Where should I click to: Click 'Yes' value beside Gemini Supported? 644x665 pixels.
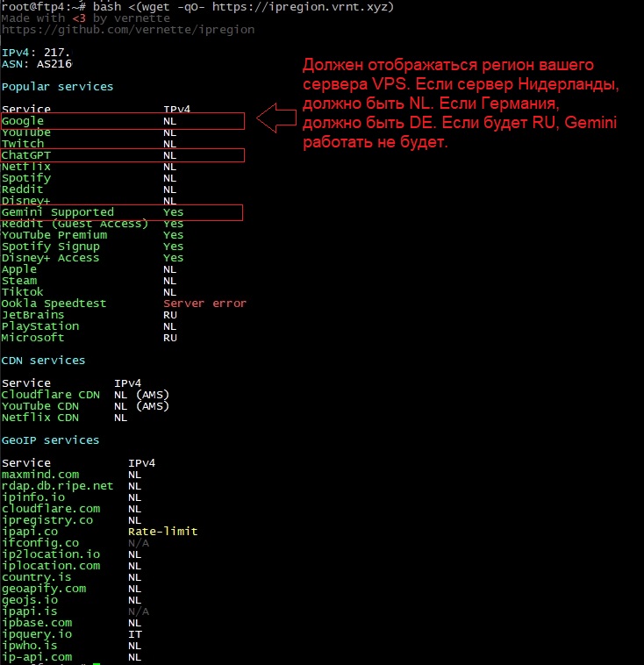pyautogui.click(x=173, y=212)
